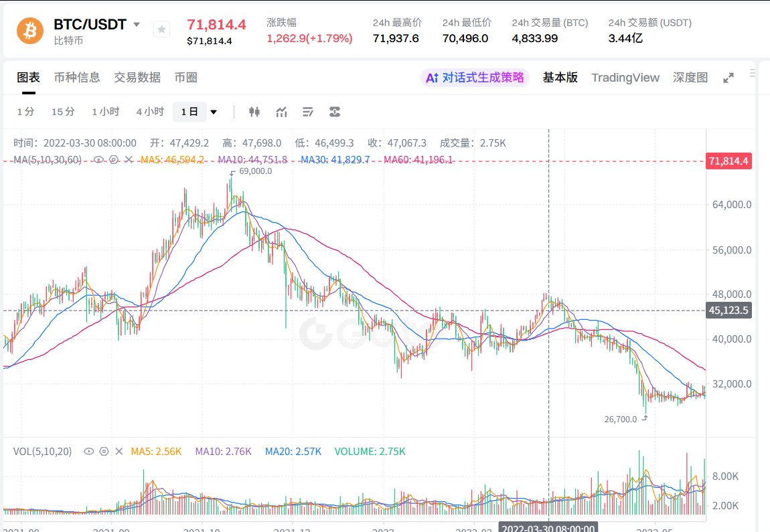Open the 交易数据 tab

pos(137,78)
